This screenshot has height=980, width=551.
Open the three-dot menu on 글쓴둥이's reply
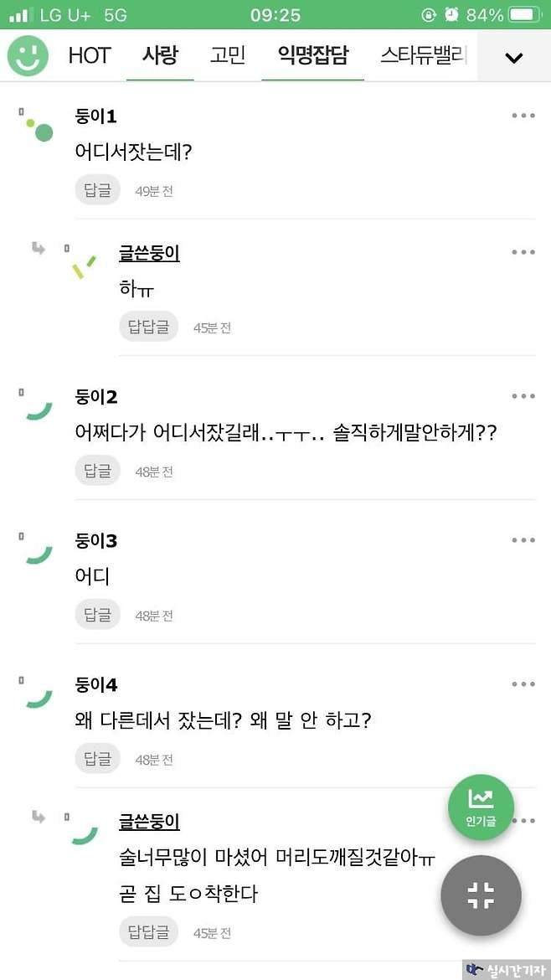[523, 251]
